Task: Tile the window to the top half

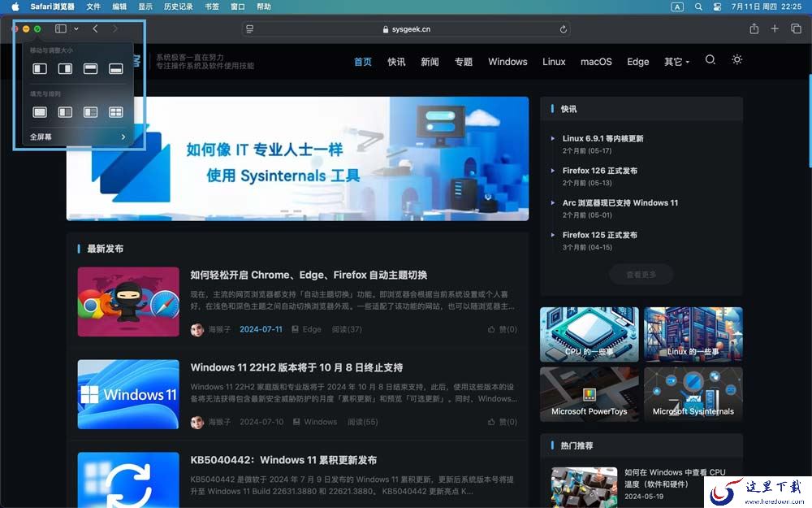Action: point(91,68)
